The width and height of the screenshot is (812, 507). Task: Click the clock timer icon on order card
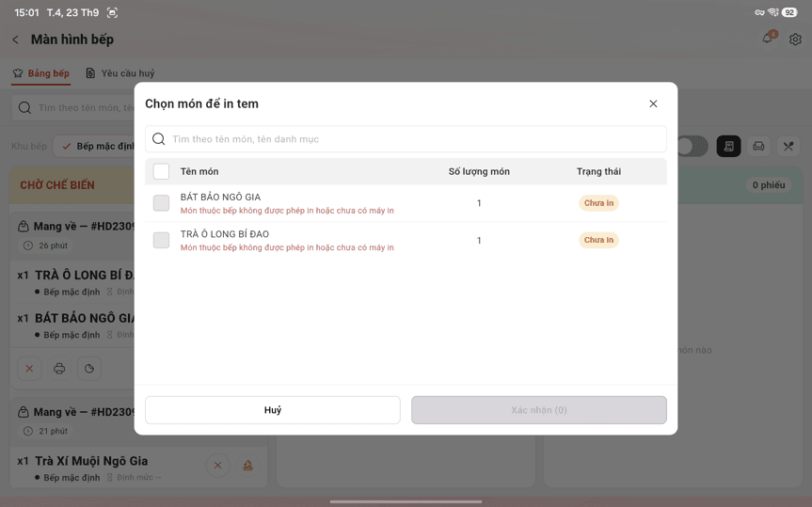point(89,368)
